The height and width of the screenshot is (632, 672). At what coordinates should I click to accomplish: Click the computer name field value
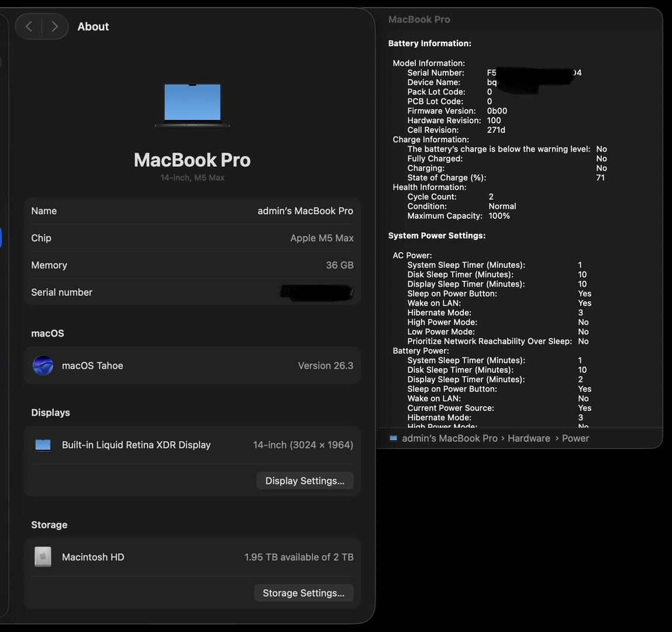305,211
